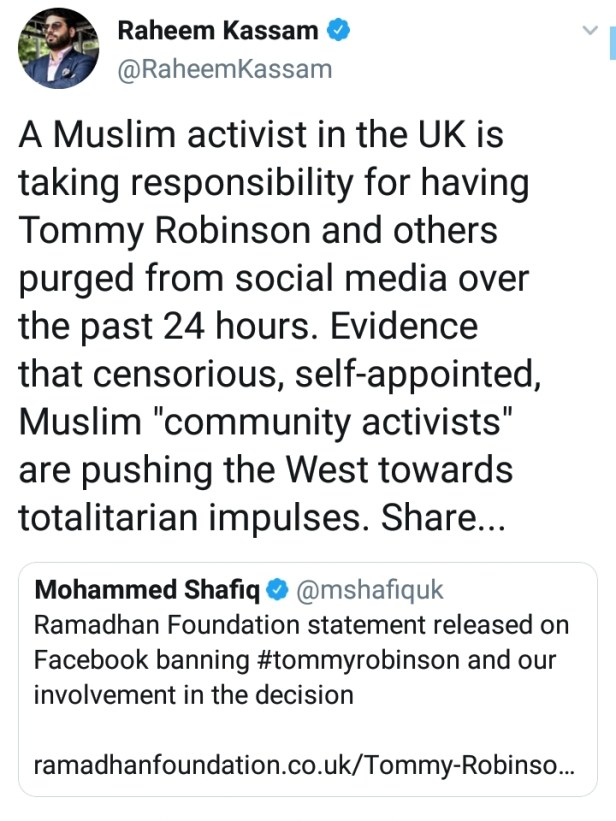This screenshot has width=616, height=821.
Task: Click the "purged from social media over" line
Action: pos(258,279)
